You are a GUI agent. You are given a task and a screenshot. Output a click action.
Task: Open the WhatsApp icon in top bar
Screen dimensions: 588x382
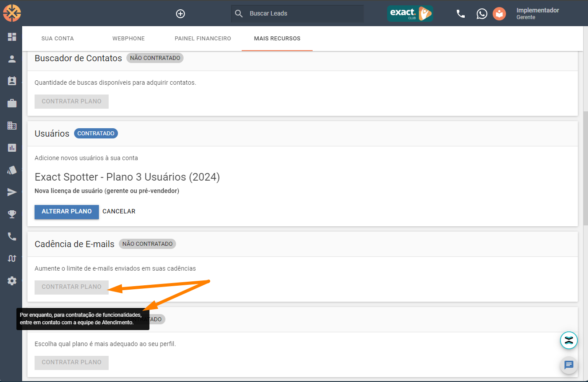pos(482,14)
